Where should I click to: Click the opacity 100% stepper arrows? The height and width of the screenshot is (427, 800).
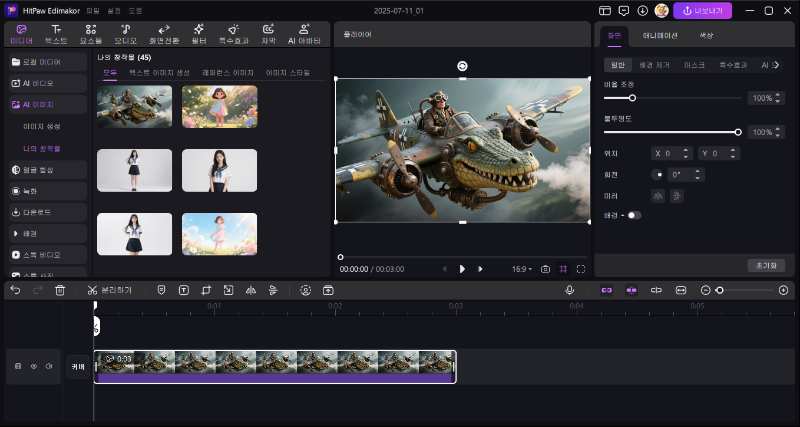point(778,132)
